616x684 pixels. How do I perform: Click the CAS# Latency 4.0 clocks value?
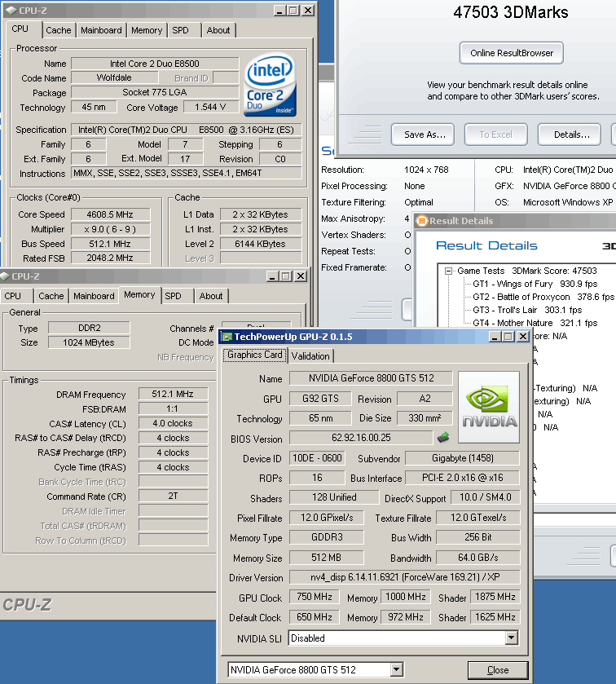(173, 423)
